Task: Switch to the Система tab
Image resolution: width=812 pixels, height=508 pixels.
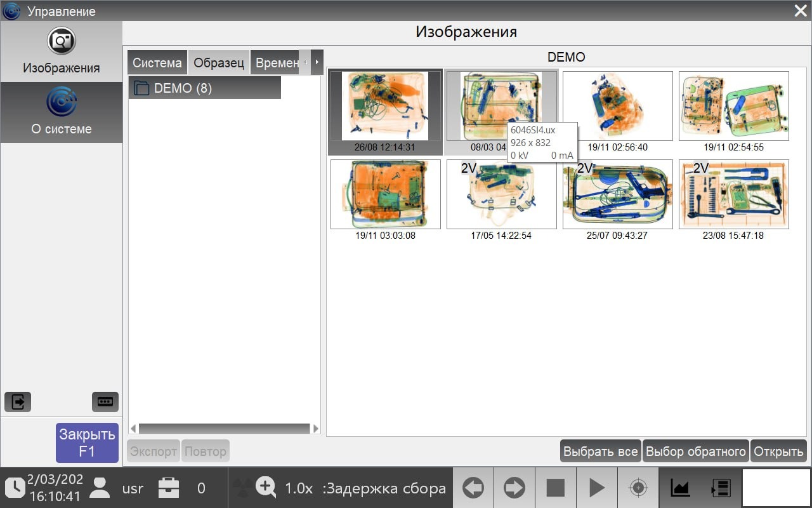Action: 157,63
